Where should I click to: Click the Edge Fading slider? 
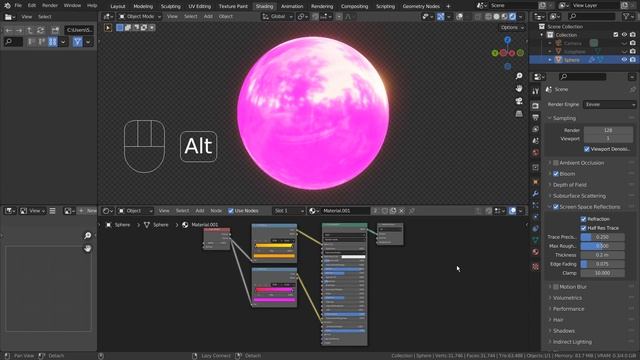pos(602,264)
